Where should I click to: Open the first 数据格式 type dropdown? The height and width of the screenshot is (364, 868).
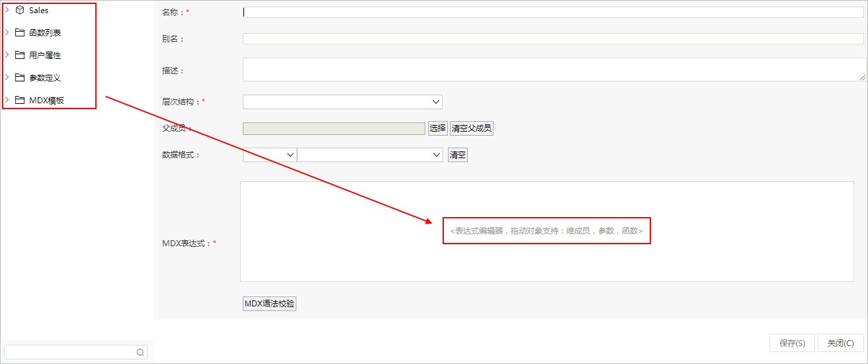click(270, 155)
